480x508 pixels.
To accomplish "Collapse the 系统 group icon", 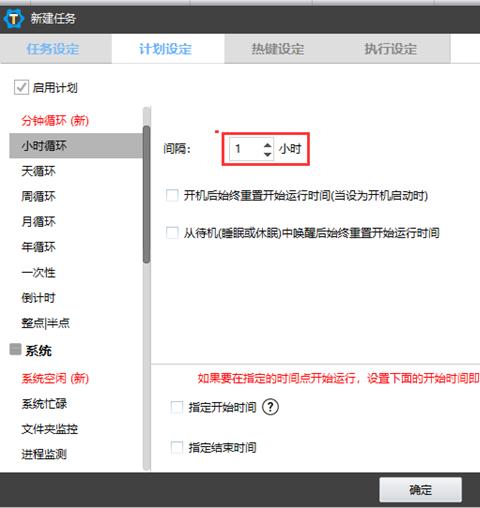I will point(15,349).
